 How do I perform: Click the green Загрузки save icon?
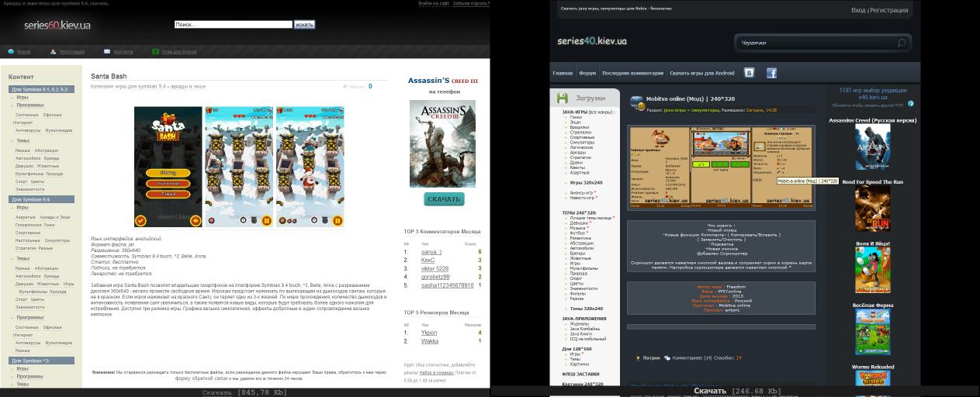(563, 98)
